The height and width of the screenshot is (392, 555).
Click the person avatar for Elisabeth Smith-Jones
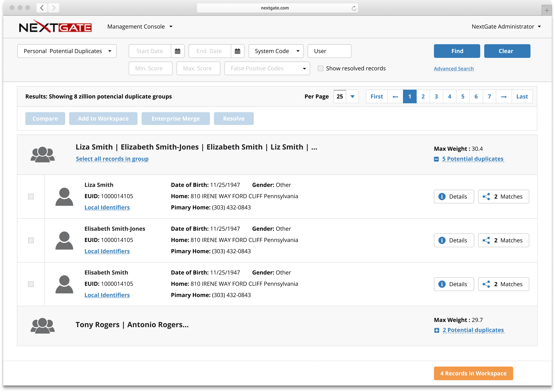tap(64, 240)
